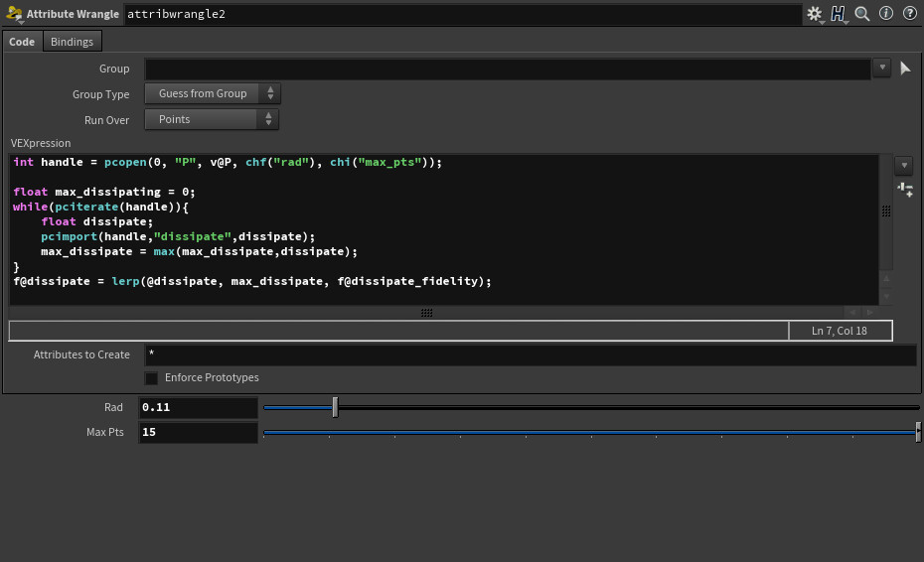924x562 pixels.
Task: Click the Attributes to Create field
Action: coord(531,355)
